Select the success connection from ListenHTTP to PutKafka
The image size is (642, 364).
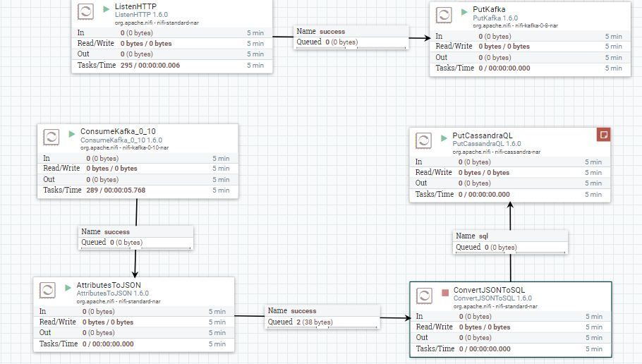[x=351, y=37]
